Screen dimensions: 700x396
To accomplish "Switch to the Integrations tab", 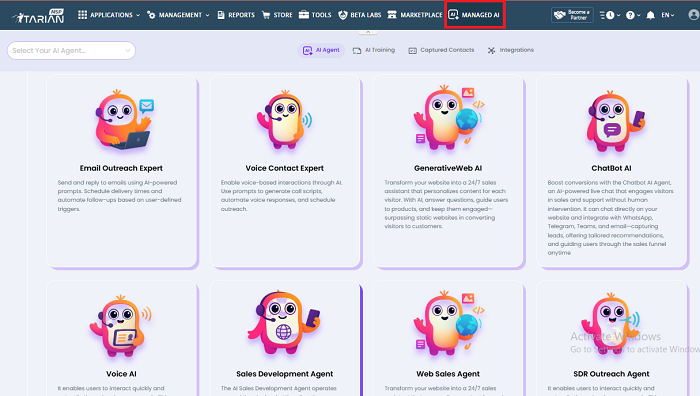I will click(511, 50).
